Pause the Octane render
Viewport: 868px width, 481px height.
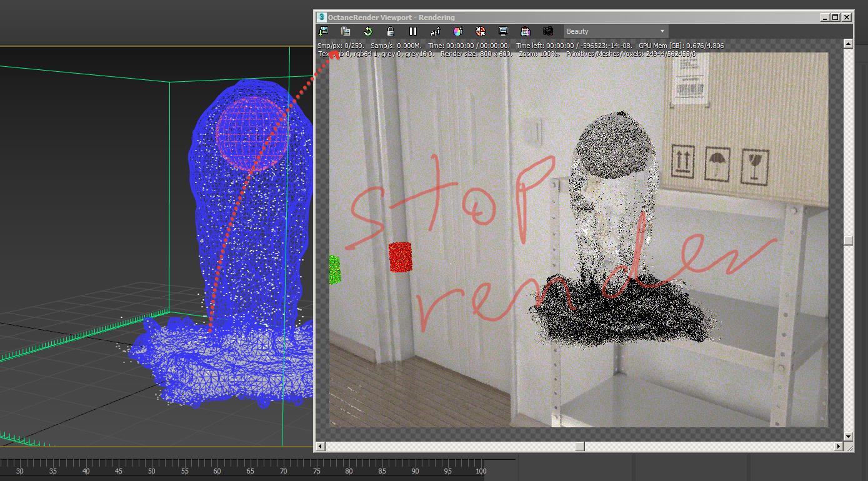click(413, 31)
